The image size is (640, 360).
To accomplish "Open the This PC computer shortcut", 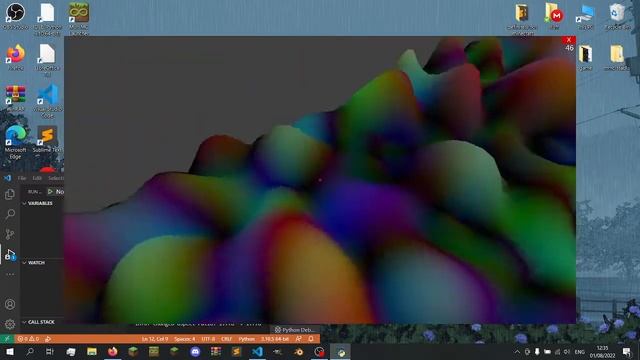I will point(586,16).
